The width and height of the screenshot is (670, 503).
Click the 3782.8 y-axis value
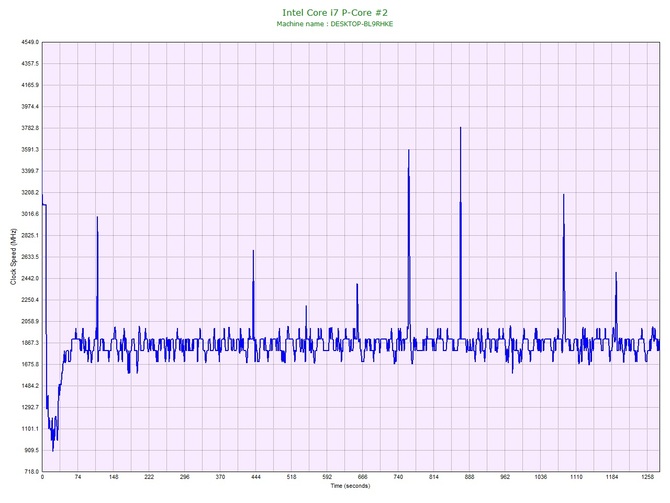pos(30,128)
